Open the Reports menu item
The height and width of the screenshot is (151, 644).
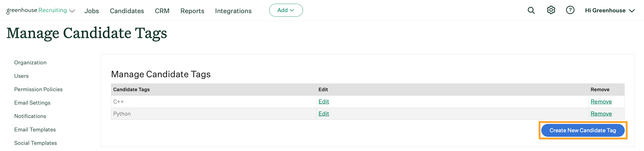point(192,11)
